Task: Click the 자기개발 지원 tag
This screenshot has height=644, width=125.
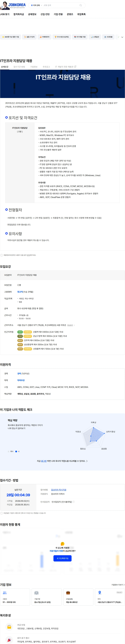Action: [80, 37]
